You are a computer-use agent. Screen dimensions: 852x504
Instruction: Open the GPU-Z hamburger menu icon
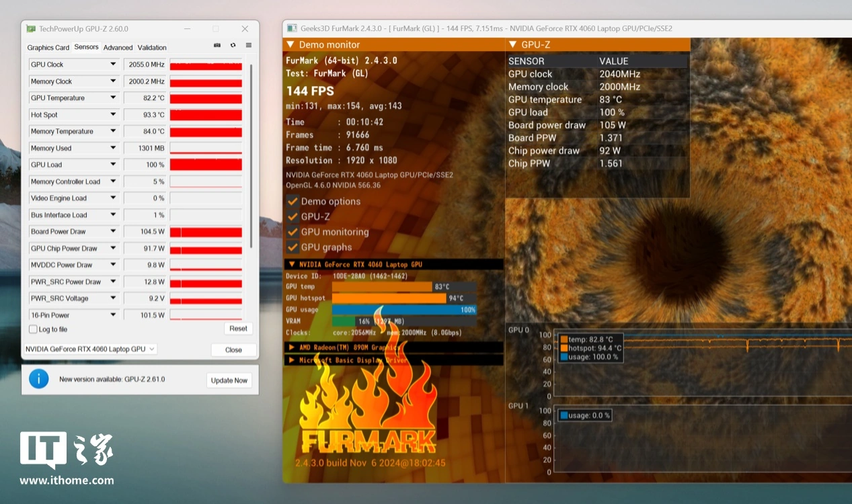tap(248, 46)
